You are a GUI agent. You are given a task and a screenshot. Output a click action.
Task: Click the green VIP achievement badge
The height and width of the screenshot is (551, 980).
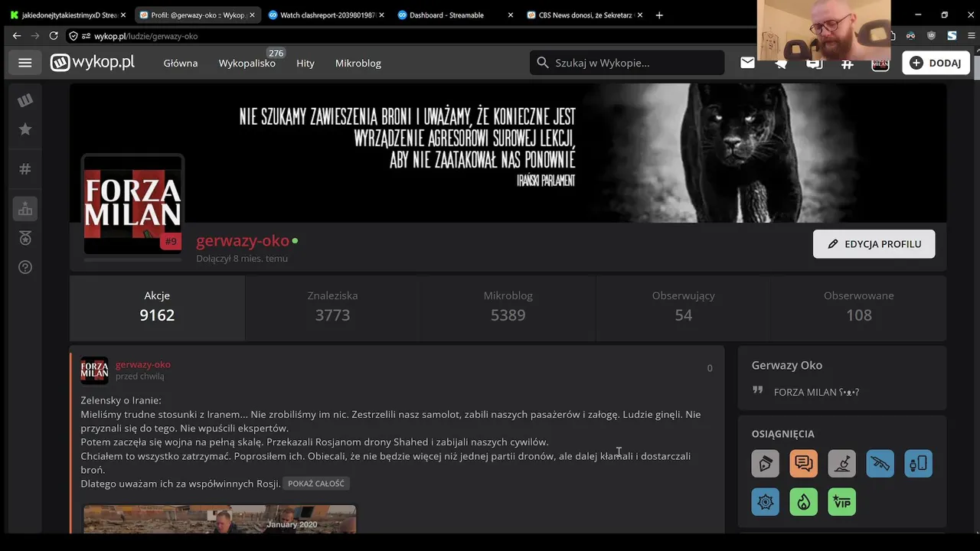[x=841, y=502]
